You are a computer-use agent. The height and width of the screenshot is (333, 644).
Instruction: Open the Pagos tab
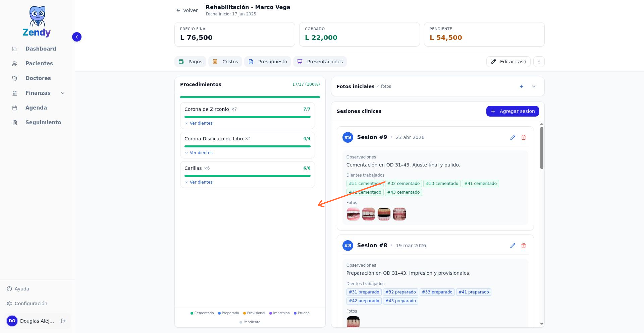pyautogui.click(x=190, y=62)
